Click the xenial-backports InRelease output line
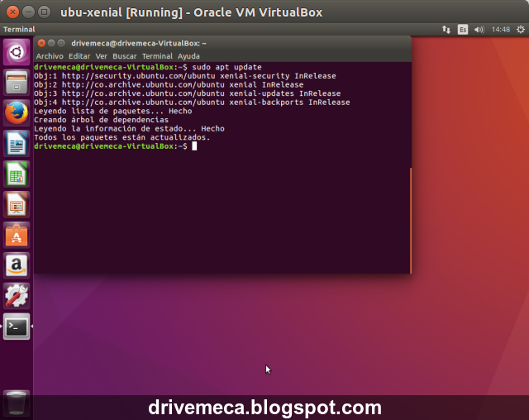The height and width of the screenshot is (420, 529). (x=192, y=103)
